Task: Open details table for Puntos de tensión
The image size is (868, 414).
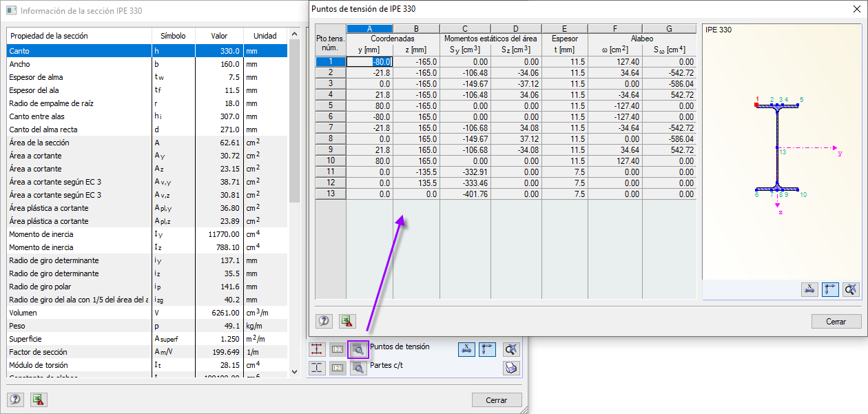Action: [x=358, y=349]
